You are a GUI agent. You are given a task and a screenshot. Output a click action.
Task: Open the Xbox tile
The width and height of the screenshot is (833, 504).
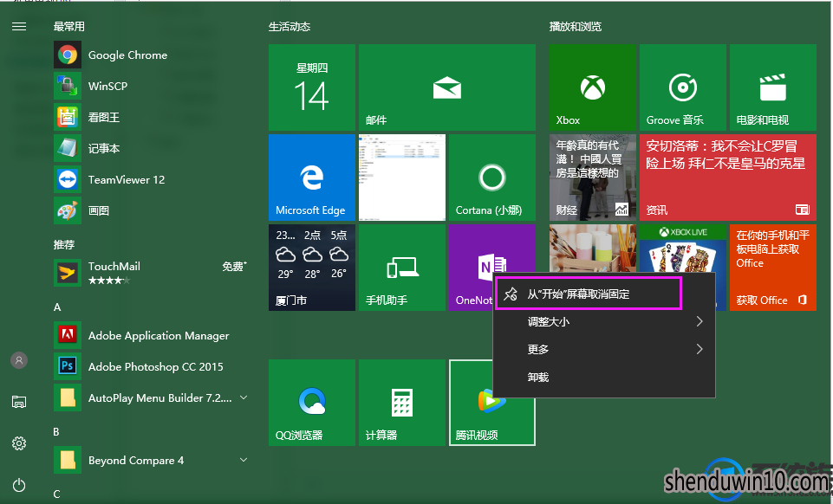point(592,87)
